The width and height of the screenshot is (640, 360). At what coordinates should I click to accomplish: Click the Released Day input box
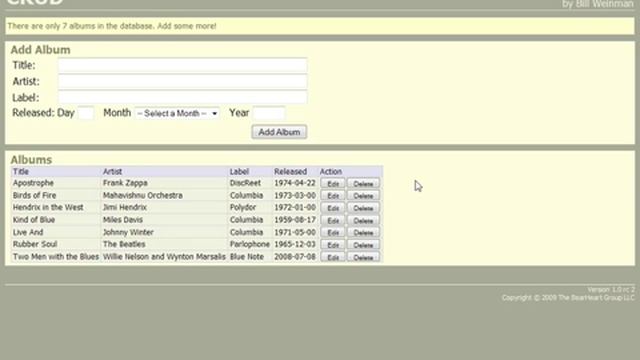pos(86,113)
